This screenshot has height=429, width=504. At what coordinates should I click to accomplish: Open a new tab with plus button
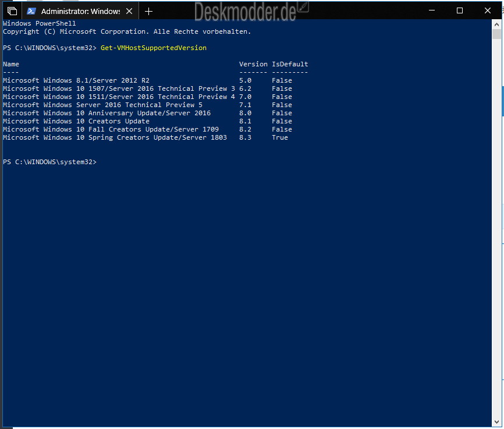click(148, 12)
